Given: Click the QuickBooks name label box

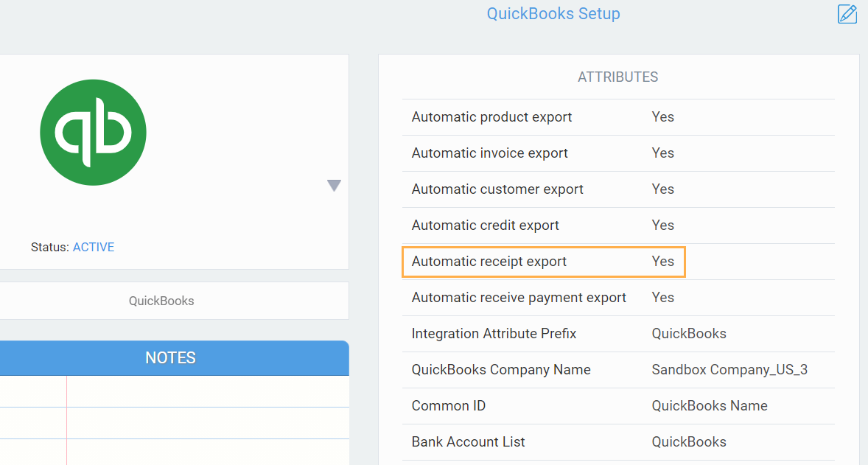Looking at the screenshot, I should point(161,301).
